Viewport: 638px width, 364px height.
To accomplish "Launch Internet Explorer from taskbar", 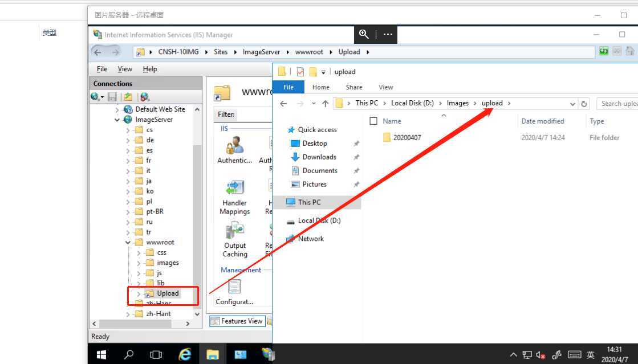I will click(185, 355).
